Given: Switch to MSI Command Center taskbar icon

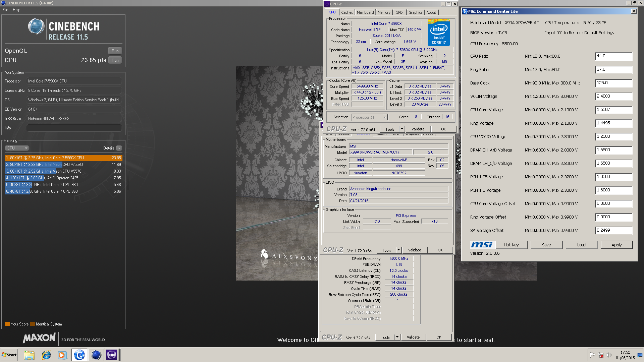Looking at the screenshot, I should tap(79, 355).
